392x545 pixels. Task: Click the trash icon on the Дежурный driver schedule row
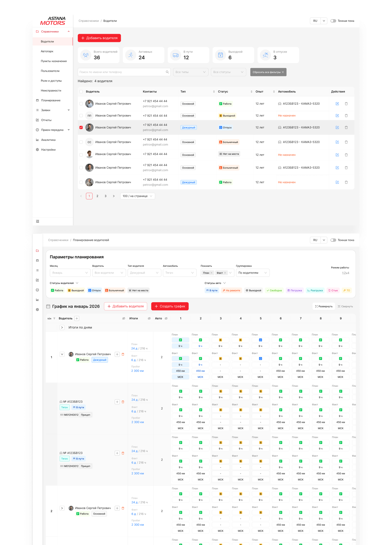click(x=123, y=354)
